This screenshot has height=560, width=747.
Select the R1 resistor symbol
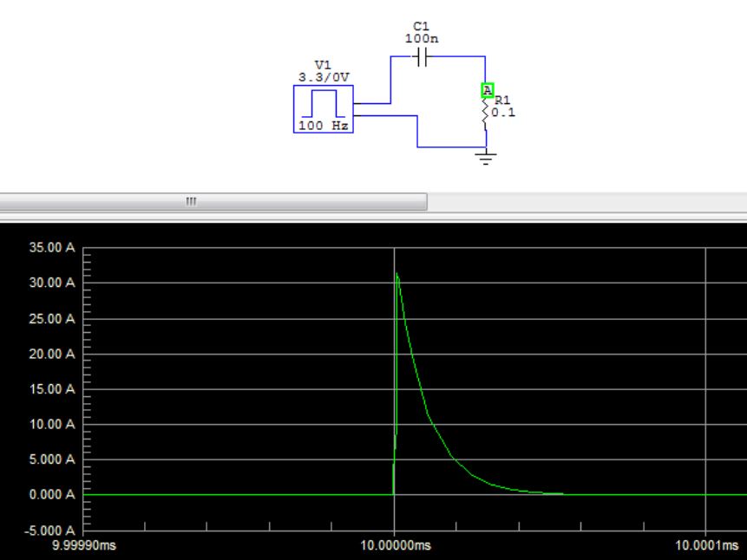click(x=486, y=108)
